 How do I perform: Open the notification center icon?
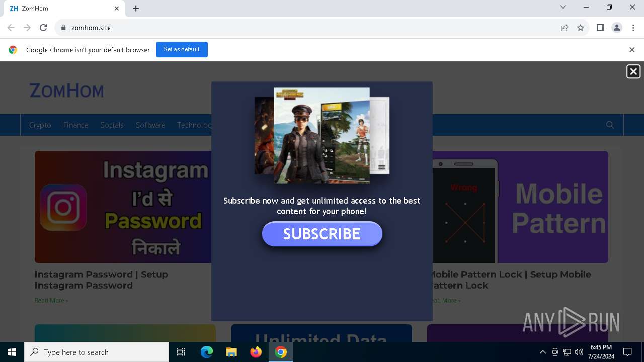(627, 352)
